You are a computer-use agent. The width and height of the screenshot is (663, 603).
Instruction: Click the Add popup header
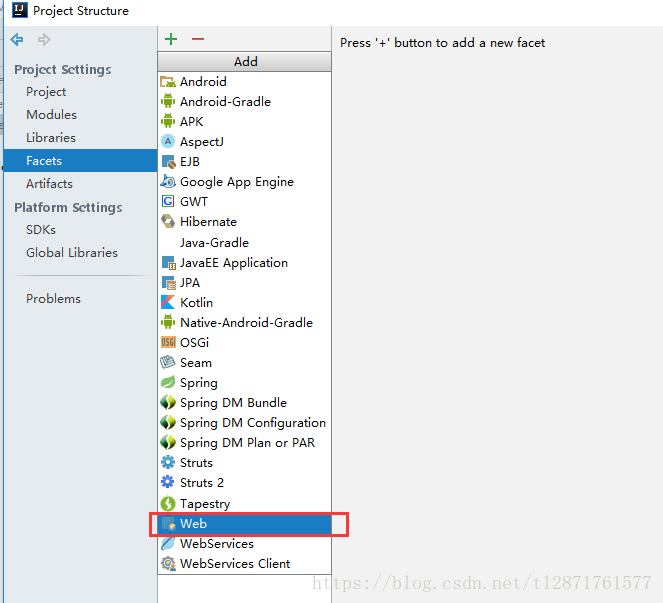point(244,62)
